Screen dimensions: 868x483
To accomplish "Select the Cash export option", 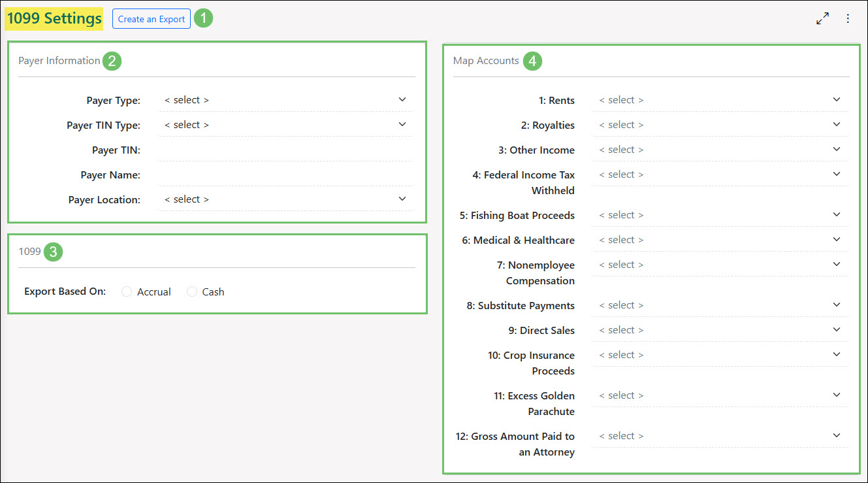I will pyautogui.click(x=192, y=291).
